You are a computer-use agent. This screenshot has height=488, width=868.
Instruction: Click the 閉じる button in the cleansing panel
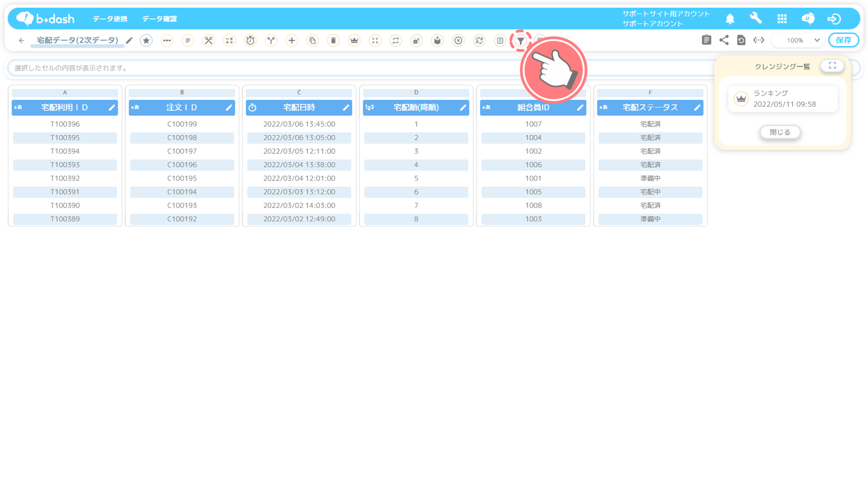click(780, 132)
